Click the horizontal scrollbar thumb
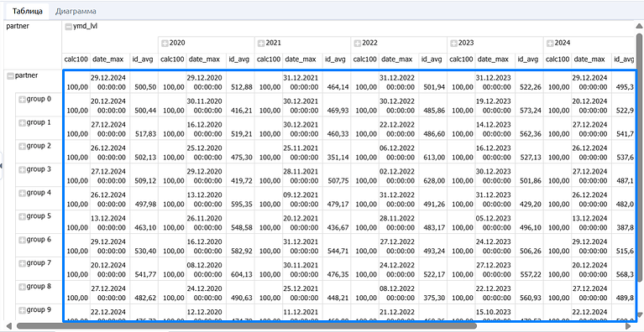 pos(246,326)
